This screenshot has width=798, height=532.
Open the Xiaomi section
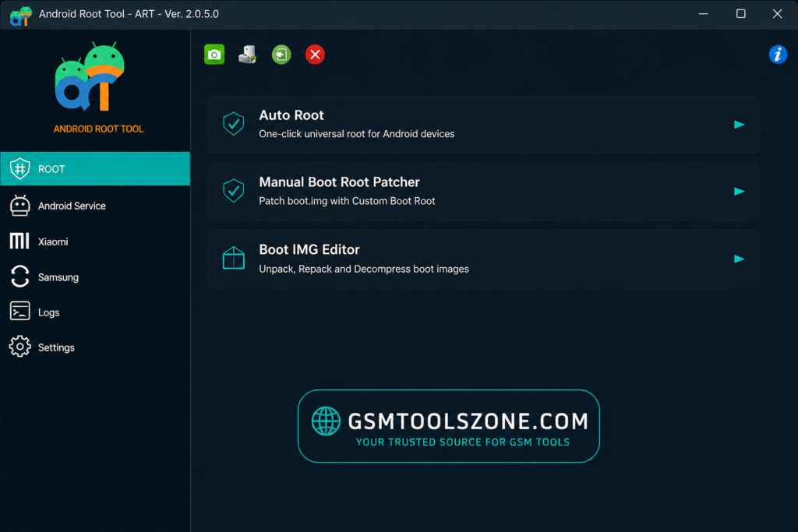tap(95, 241)
